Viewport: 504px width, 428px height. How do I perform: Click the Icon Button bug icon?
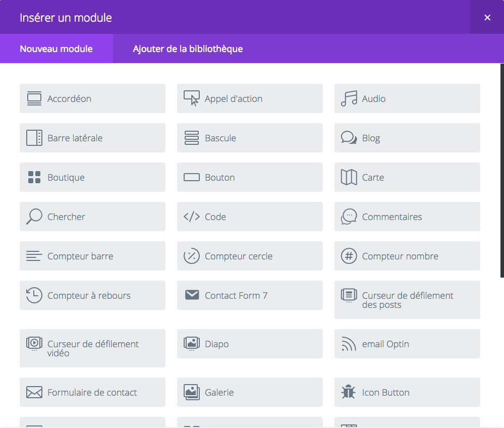pyautogui.click(x=349, y=392)
